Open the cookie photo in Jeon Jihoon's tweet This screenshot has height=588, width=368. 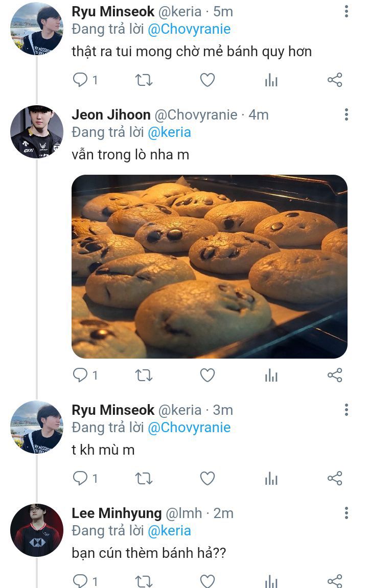tap(209, 266)
